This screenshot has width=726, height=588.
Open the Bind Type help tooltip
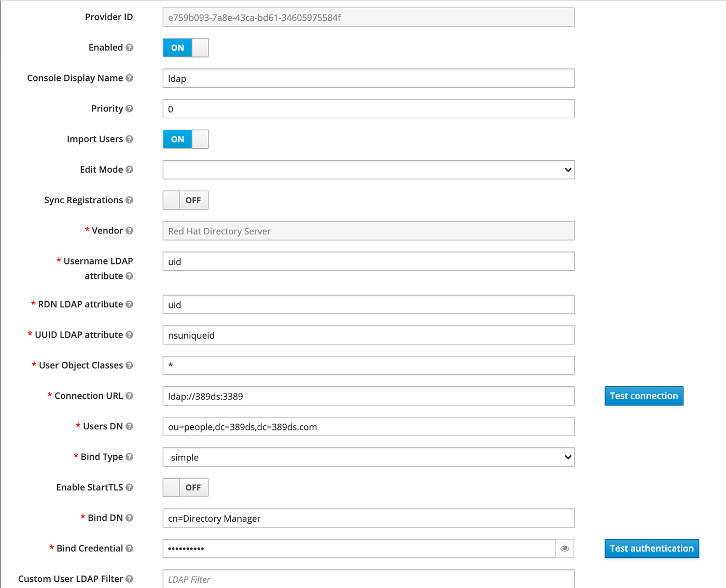130,457
